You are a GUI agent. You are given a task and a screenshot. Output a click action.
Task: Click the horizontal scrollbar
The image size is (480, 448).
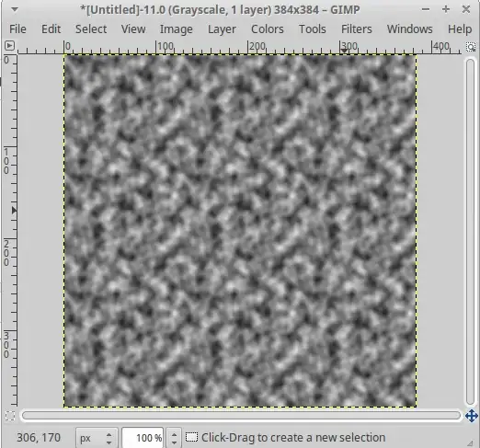coord(241,416)
